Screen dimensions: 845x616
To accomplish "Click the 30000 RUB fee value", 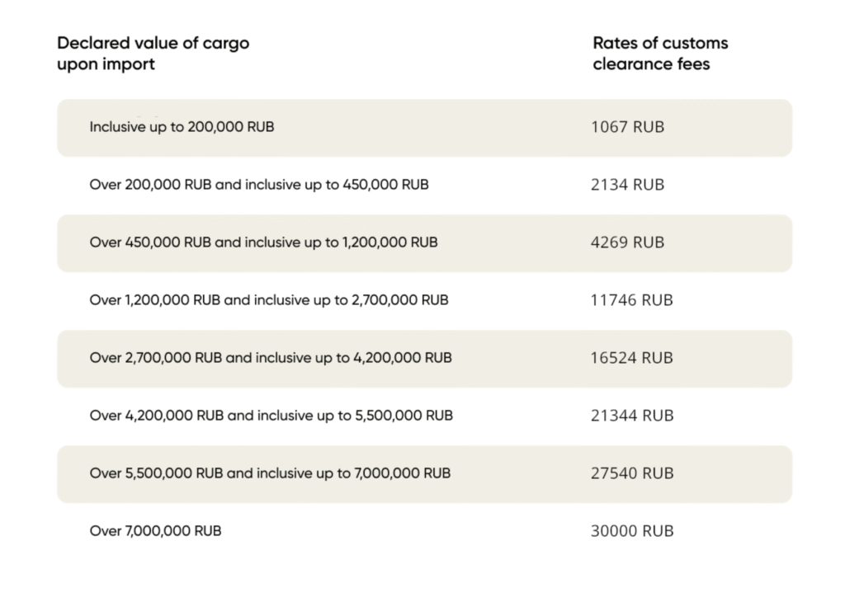I will (631, 531).
